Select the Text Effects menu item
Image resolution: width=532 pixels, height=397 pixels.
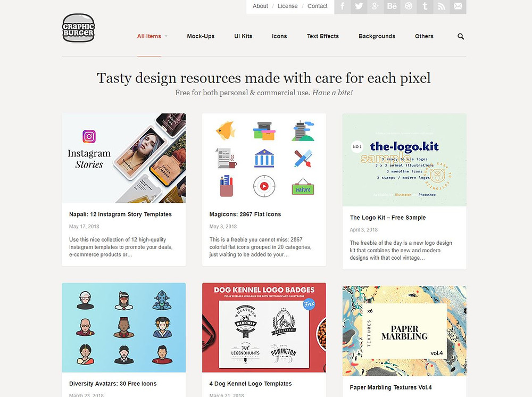pyautogui.click(x=323, y=36)
